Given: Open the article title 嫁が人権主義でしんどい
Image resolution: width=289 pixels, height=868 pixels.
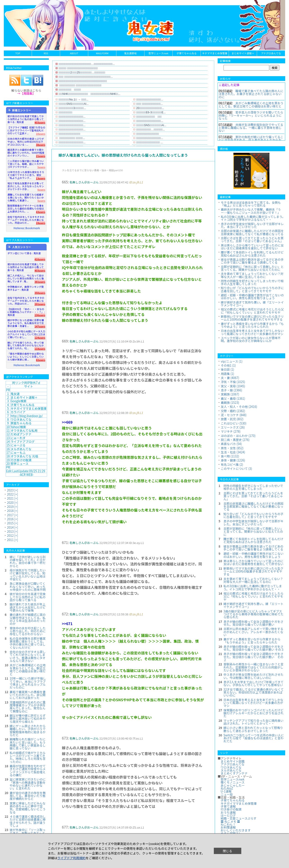Looking at the screenshot, I should (x=123, y=155).
